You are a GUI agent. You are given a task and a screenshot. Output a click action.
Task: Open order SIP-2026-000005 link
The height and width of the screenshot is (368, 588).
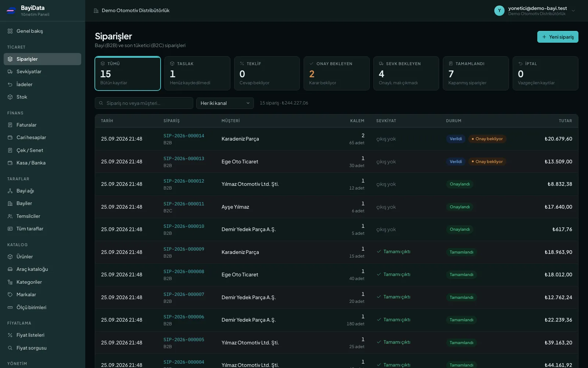[x=184, y=340]
